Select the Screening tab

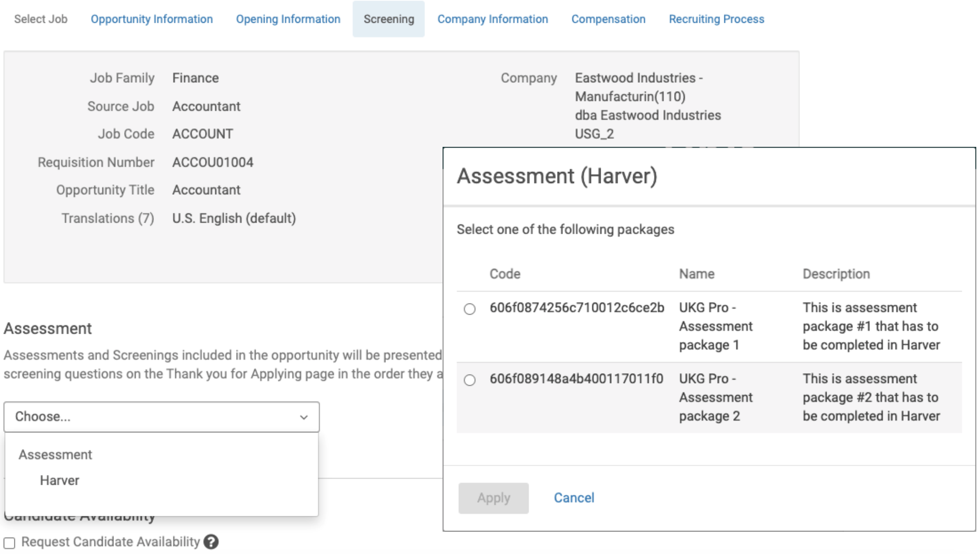[389, 19]
